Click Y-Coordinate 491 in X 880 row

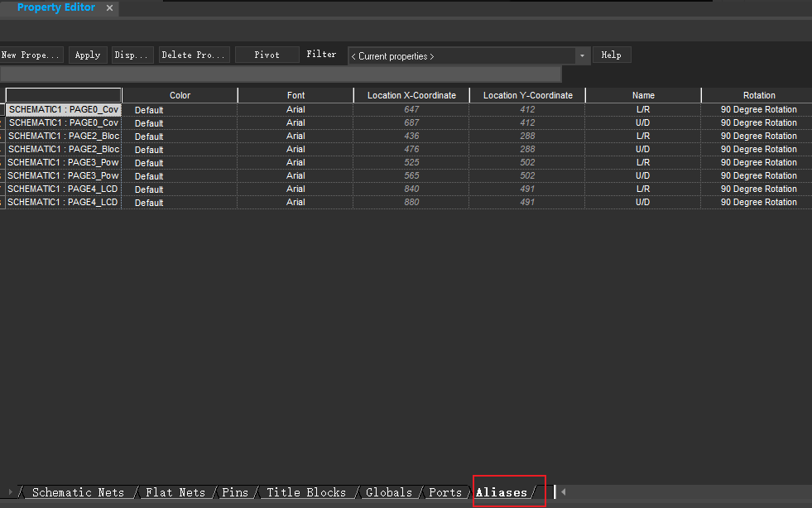pyautogui.click(x=528, y=202)
